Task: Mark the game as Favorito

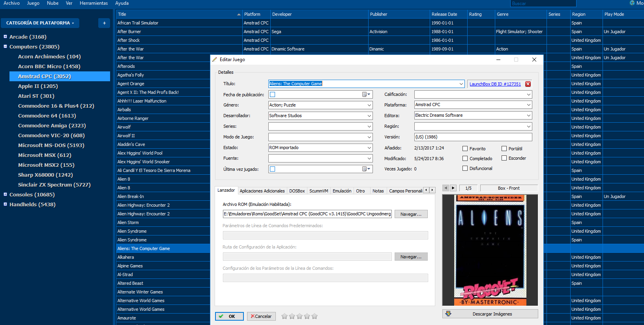Action: click(x=465, y=149)
